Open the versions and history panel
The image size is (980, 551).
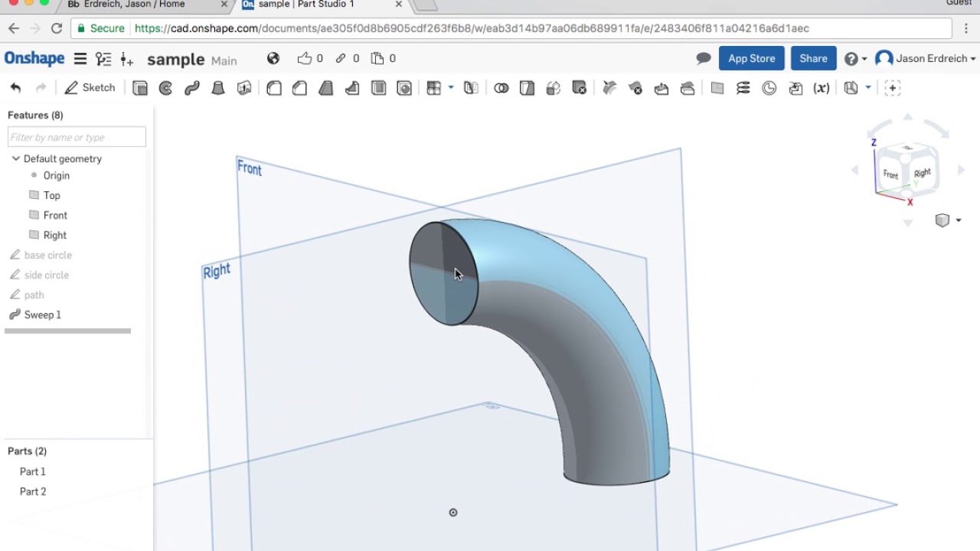[103, 59]
